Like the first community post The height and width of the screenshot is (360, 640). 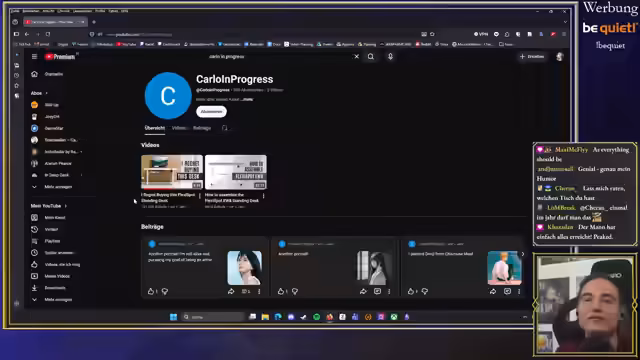pyautogui.click(x=151, y=291)
